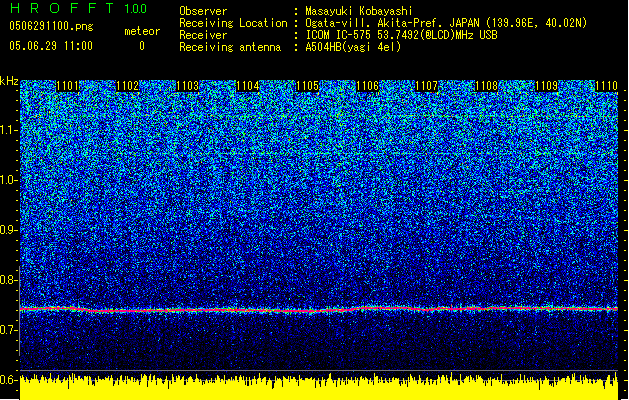This screenshot has width=629, height=400.
Task: Select the name Masayuki Kobayashi
Action: (x=359, y=11)
